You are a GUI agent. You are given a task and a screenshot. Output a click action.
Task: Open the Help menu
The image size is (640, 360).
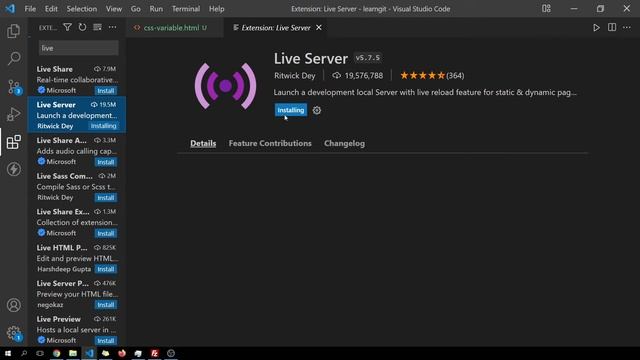(x=216, y=9)
